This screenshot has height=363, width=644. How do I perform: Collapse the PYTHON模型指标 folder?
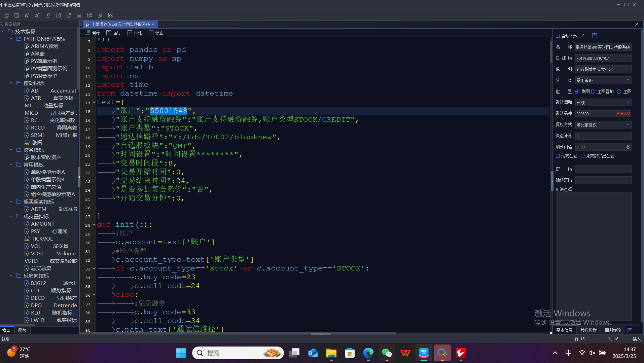coord(11,39)
